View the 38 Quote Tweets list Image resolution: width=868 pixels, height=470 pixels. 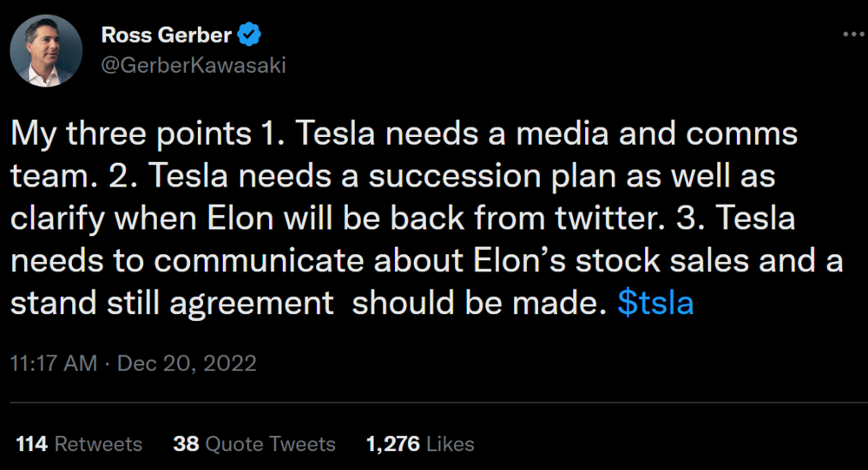coord(254,444)
